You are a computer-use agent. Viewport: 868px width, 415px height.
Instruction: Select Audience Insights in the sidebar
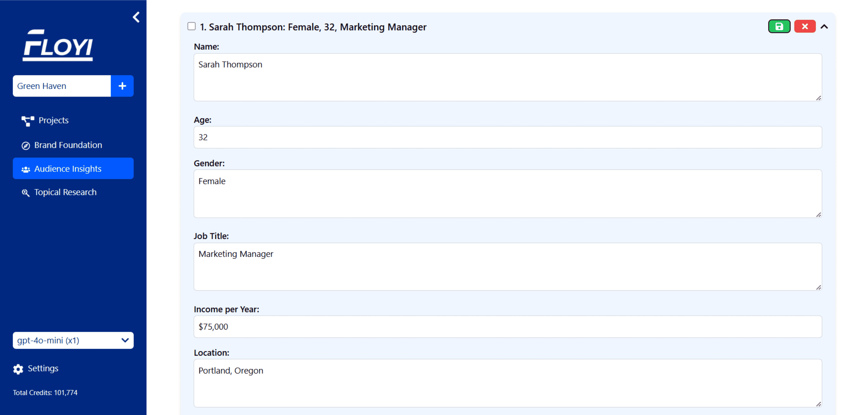73,168
